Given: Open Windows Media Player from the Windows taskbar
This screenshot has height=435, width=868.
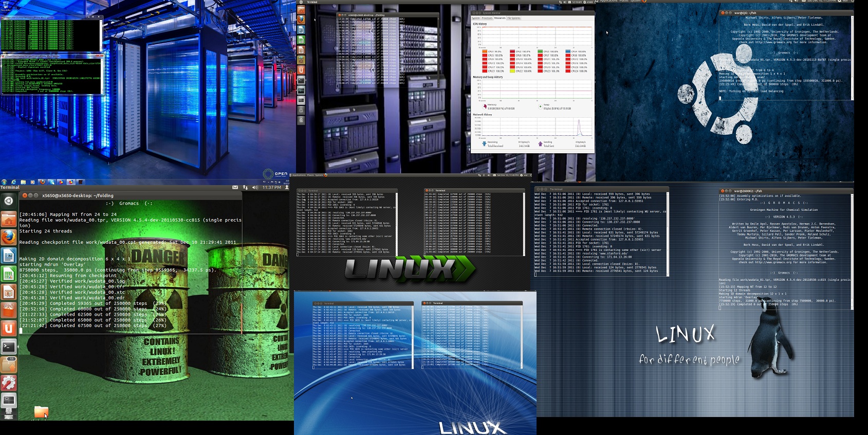Looking at the screenshot, I should pyautogui.click(x=32, y=182).
